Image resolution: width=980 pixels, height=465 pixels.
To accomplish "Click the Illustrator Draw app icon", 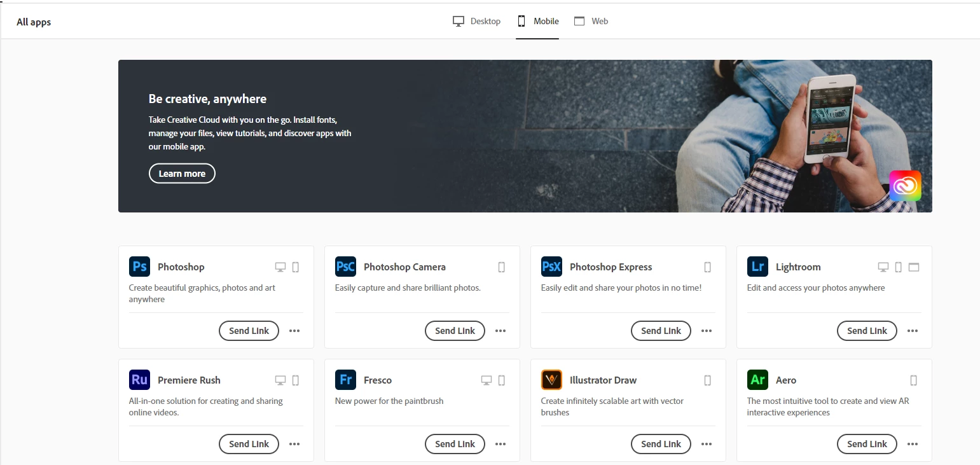I will coord(551,380).
